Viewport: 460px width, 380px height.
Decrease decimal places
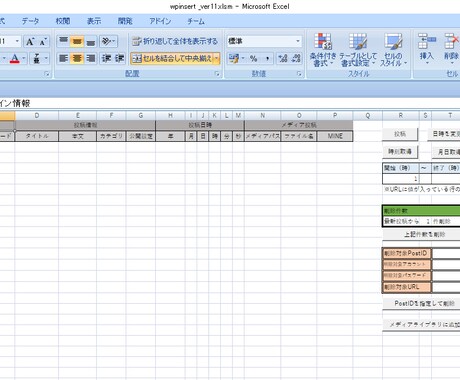click(x=296, y=59)
